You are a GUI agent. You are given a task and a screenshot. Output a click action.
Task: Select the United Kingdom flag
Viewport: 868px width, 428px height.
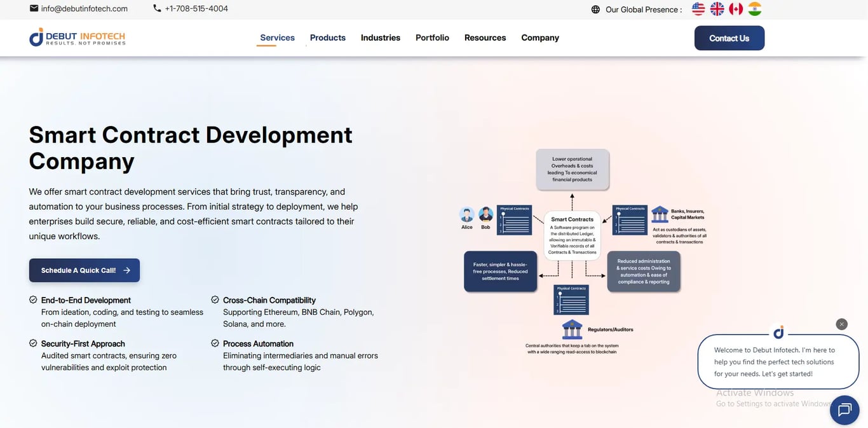[x=717, y=9]
